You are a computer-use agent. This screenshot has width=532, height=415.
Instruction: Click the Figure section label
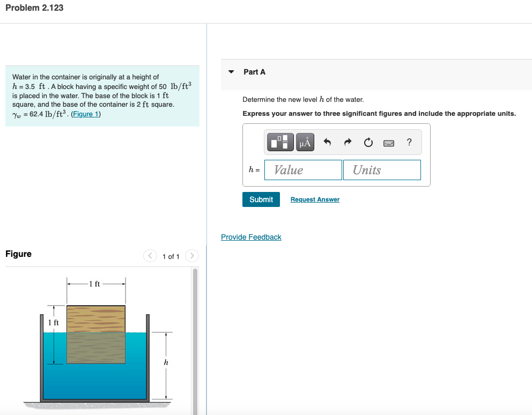coord(18,254)
